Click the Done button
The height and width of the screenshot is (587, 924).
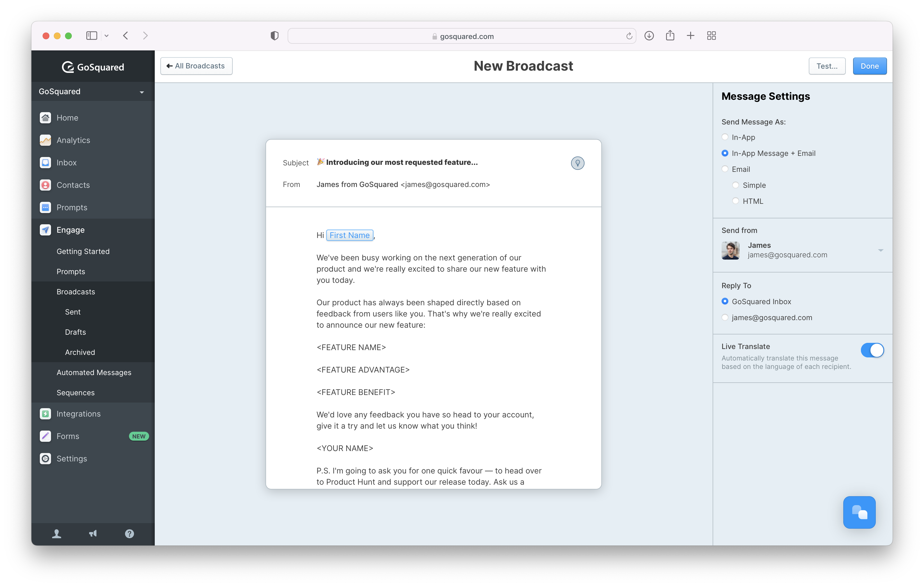click(x=869, y=66)
